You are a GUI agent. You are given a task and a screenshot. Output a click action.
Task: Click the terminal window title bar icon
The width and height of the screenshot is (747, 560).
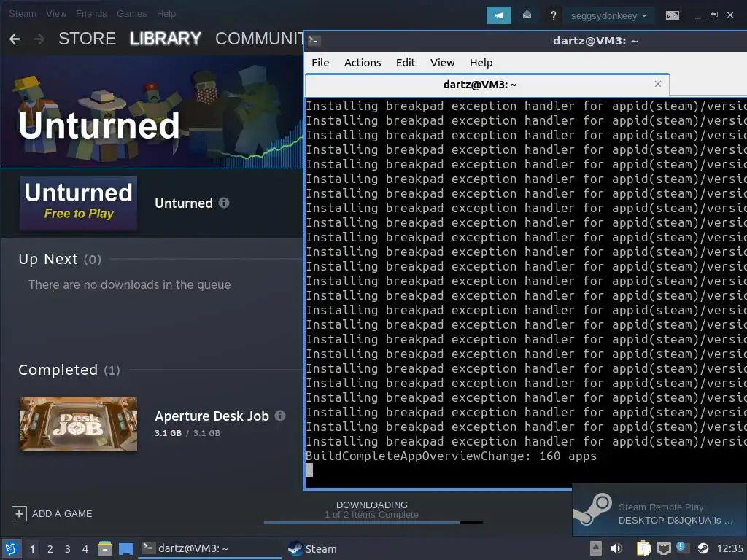(314, 41)
